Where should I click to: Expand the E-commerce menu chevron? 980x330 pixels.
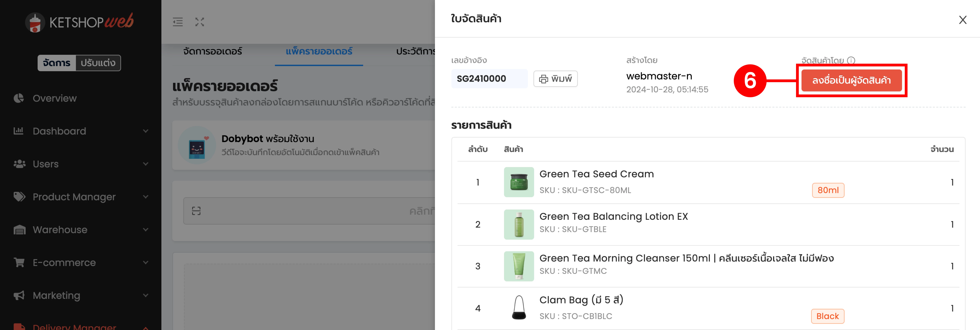tap(146, 263)
